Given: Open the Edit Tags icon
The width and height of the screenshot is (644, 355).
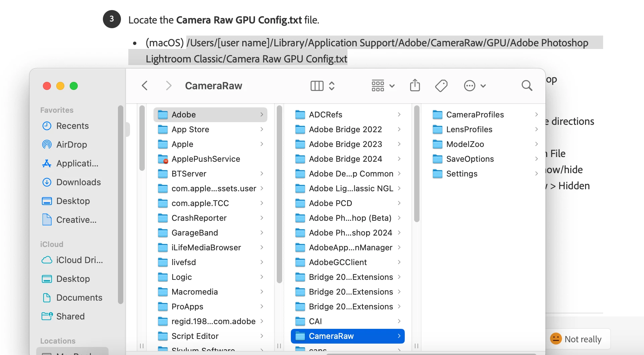Looking at the screenshot, I should tap(441, 86).
